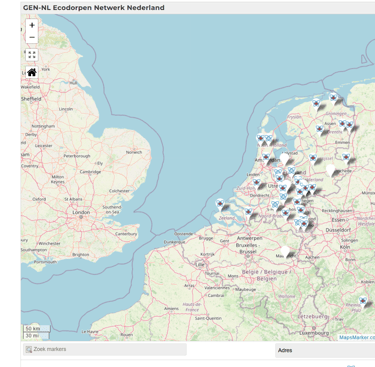The height and width of the screenshot is (367, 375).
Task: Reset map with the home icon
Action: tap(32, 72)
